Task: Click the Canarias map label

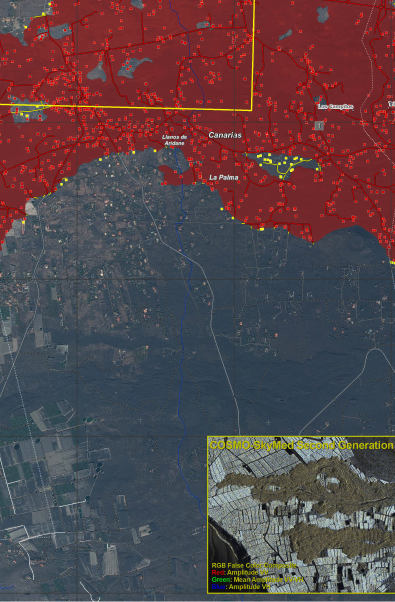Action: pos(225,135)
